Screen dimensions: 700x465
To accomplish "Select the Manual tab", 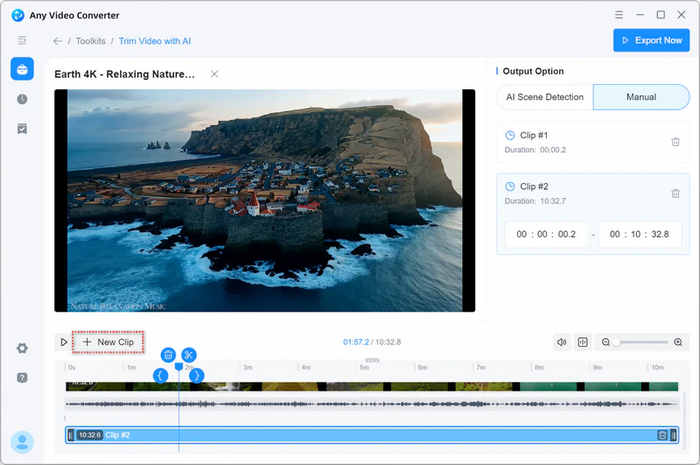I will (x=641, y=97).
